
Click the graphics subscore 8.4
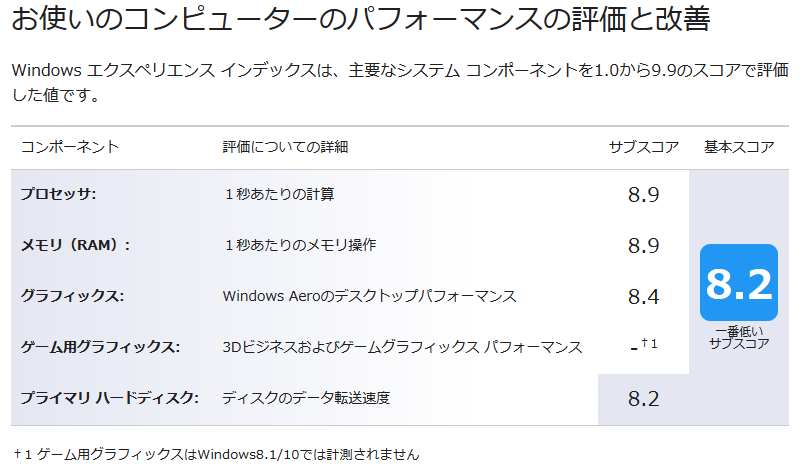coord(643,296)
